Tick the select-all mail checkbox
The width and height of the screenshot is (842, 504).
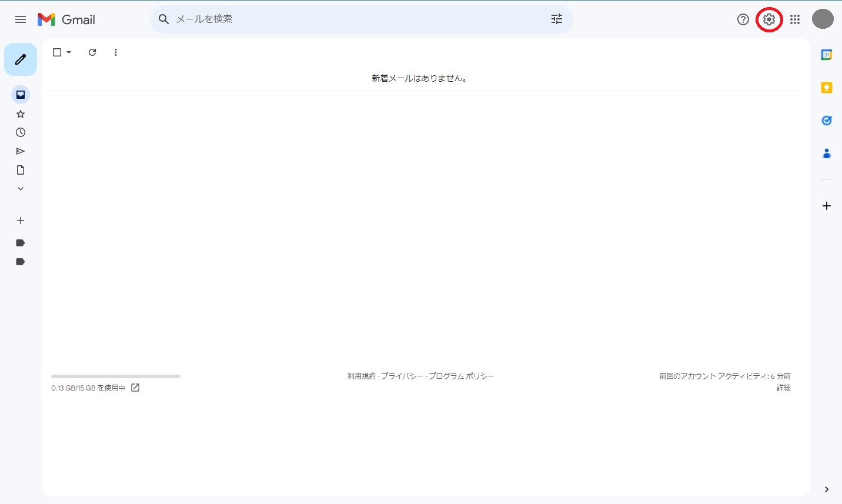pos(57,52)
